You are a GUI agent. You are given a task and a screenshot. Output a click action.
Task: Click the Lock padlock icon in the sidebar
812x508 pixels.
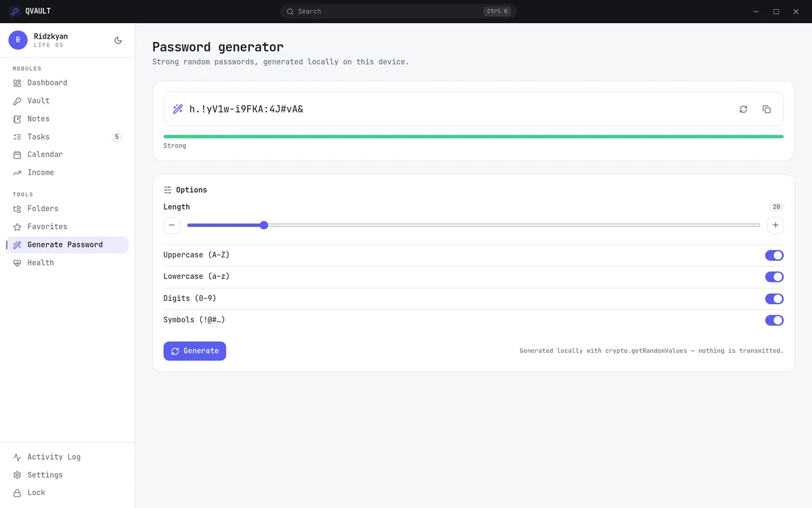18,493
